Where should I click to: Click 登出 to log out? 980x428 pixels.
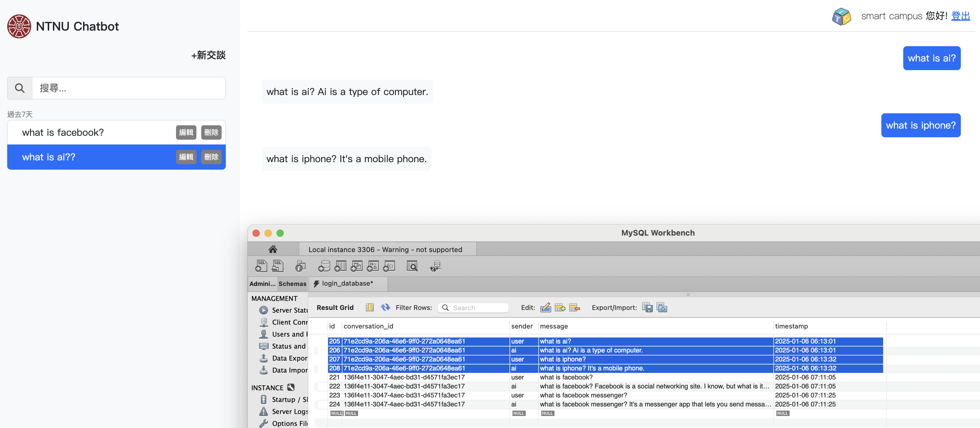coord(960,16)
